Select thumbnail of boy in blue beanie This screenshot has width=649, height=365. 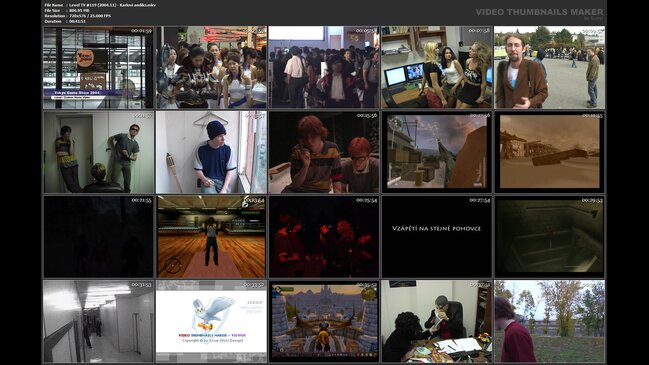(x=211, y=152)
